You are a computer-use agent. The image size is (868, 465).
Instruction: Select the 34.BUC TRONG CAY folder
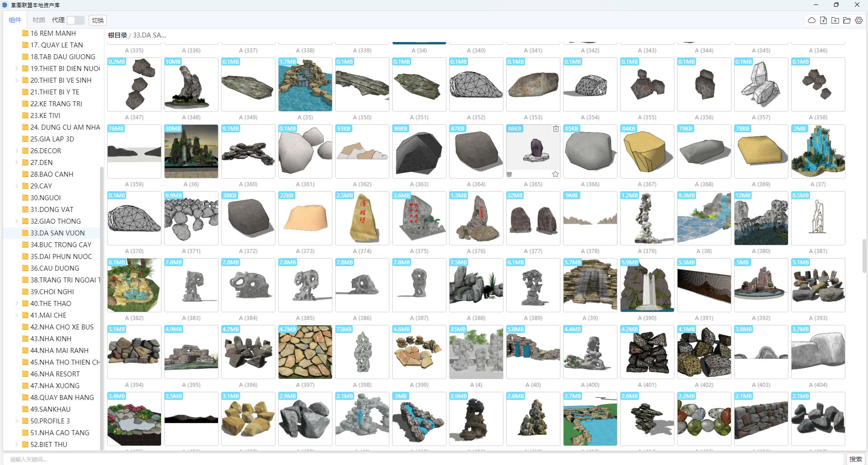[x=61, y=245]
